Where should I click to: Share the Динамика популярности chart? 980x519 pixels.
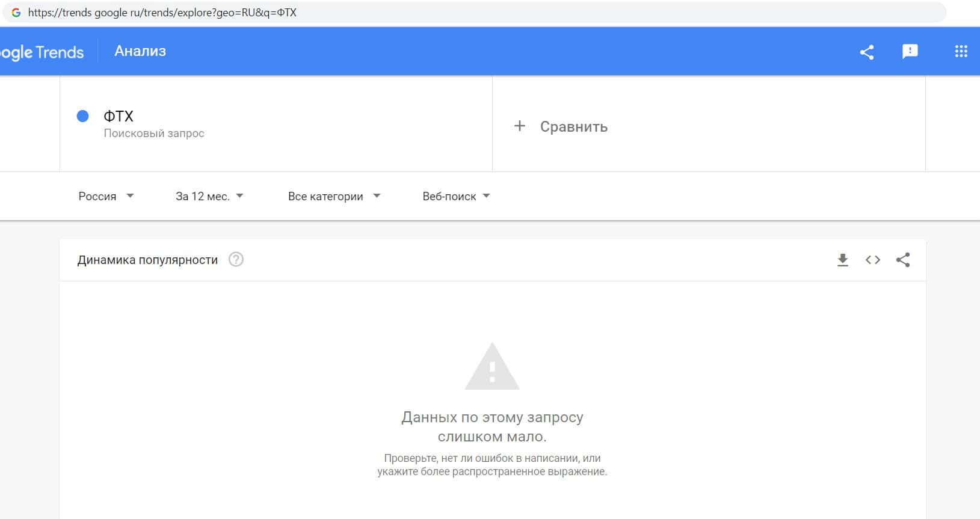click(902, 260)
